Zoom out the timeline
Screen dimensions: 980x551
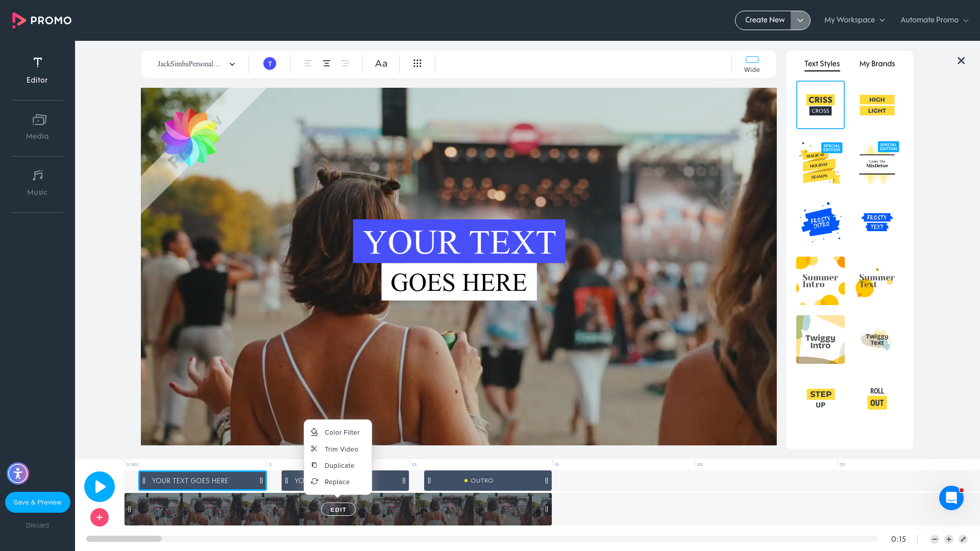pos(935,539)
